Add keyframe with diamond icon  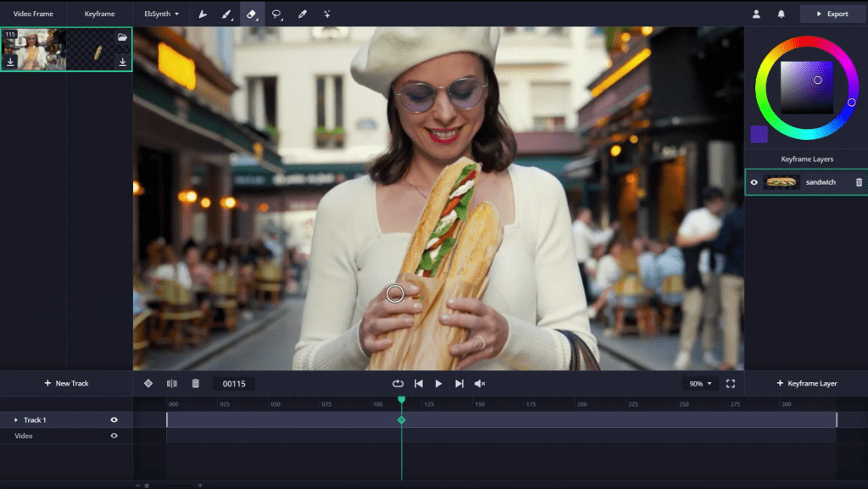pos(148,383)
